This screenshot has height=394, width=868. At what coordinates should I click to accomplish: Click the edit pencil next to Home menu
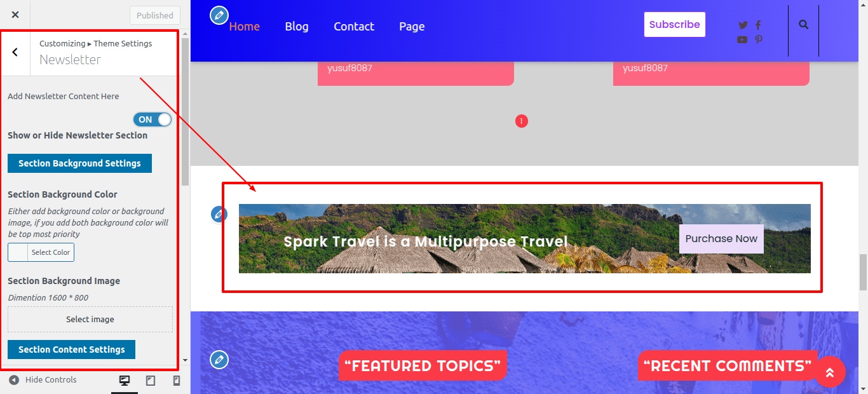(219, 15)
